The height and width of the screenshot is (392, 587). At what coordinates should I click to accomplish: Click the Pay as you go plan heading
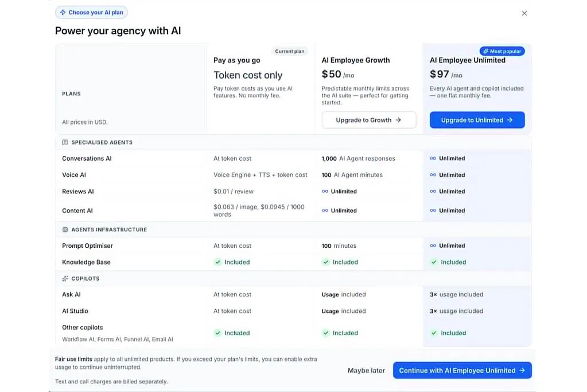click(236, 60)
